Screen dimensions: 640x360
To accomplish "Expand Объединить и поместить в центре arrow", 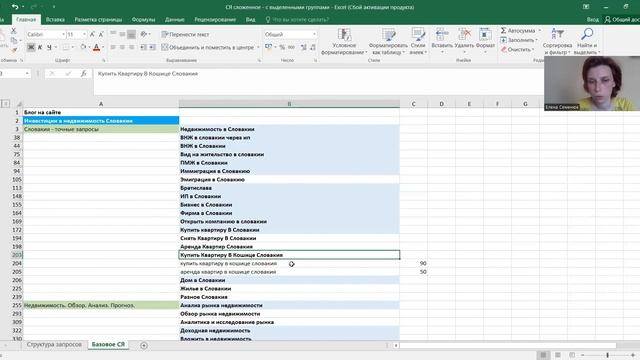I will (258, 47).
